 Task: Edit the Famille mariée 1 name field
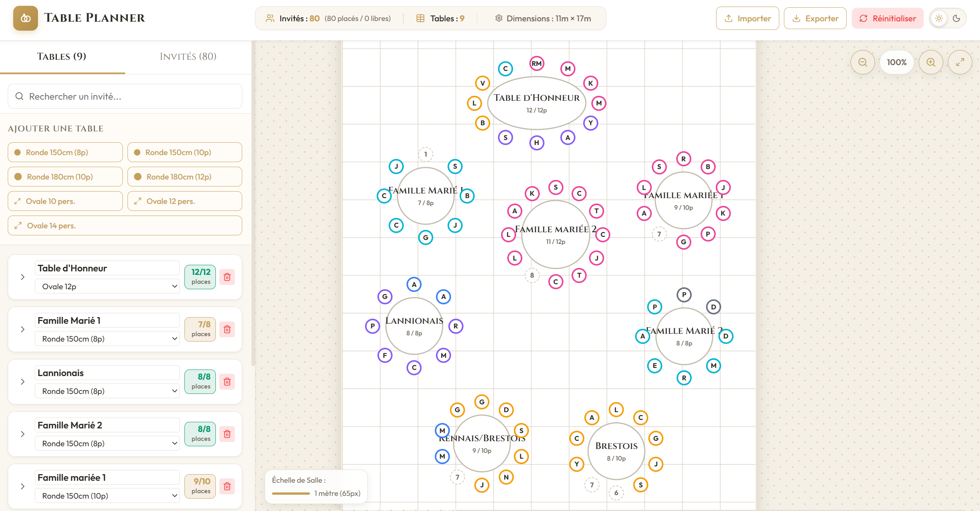(107, 478)
